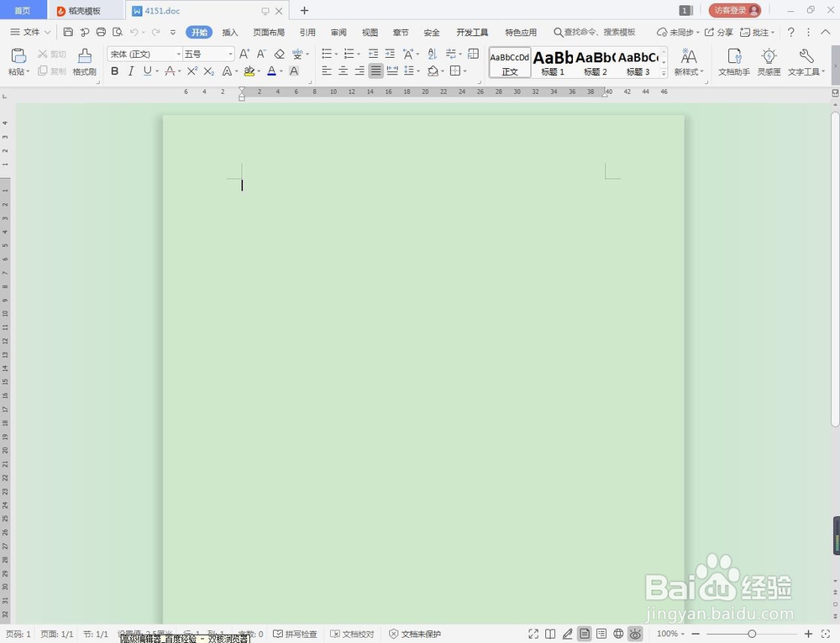Switch to the 插入 ribbon tab
This screenshot has height=643, width=840.
tap(230, 32)
